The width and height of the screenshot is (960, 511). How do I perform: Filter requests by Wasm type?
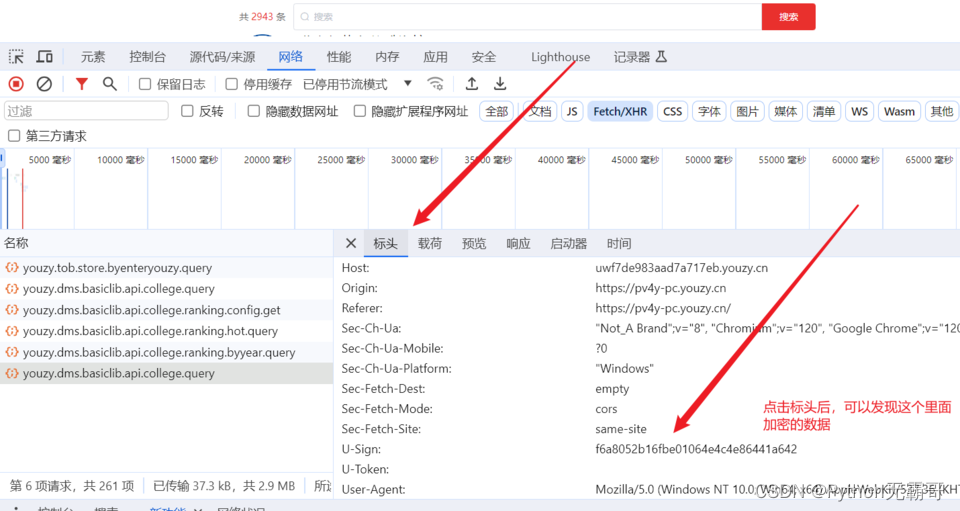(x=899, y=111)
